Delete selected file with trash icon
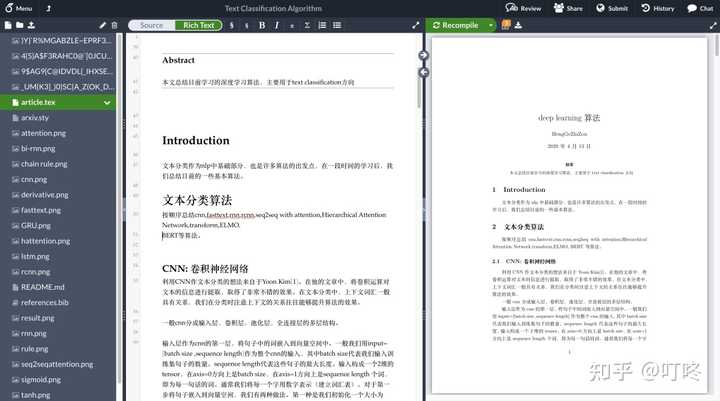The height and width of the screenshot is (401, 720). 114,25
